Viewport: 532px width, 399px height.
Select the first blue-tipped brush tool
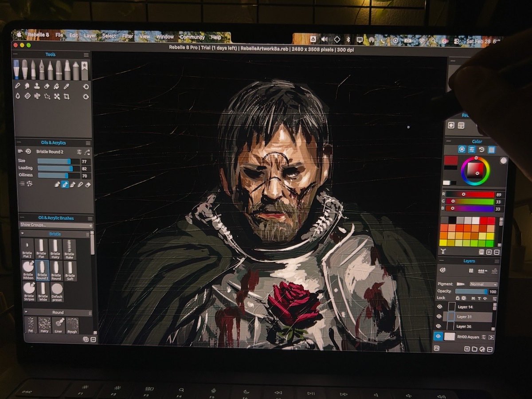[16, 69]
